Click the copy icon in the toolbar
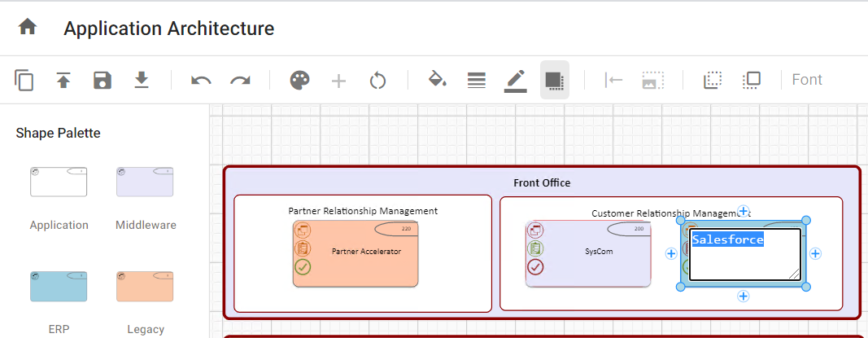The width and height of the screenshot is (868, 338). [x=24, y=80]
